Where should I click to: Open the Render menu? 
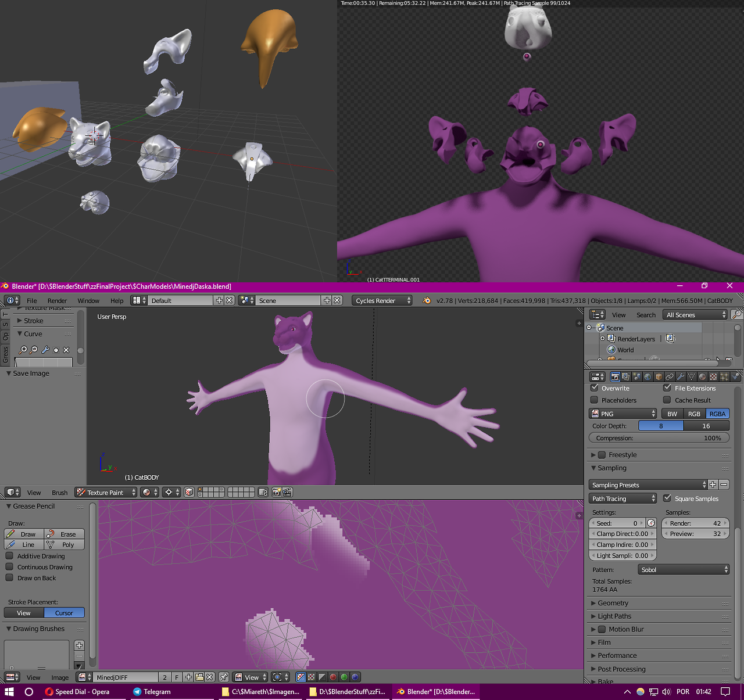coord(57,300)
